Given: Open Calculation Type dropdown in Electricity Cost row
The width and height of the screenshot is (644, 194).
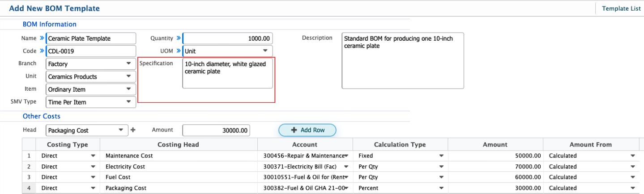Looking at the screenshot, I should pyautogui.click(x=401, y=167).
